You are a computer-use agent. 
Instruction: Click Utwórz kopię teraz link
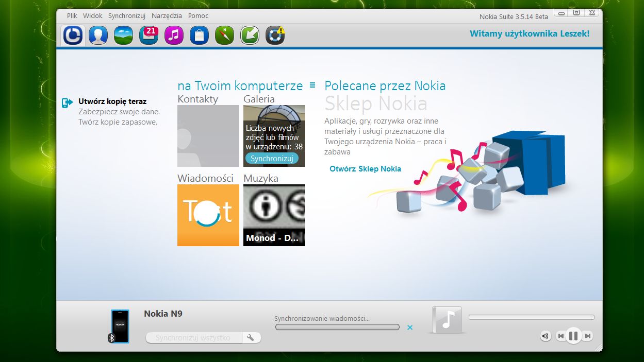[112, 101]
